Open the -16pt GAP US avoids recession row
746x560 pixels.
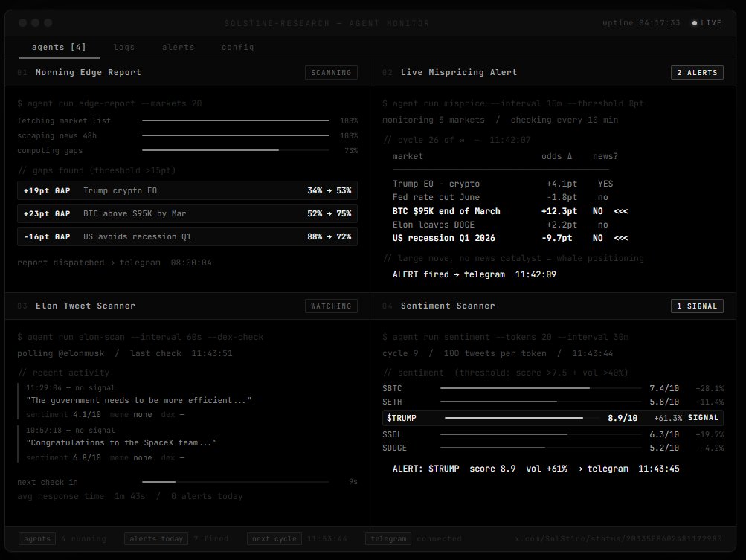[187, 236]
